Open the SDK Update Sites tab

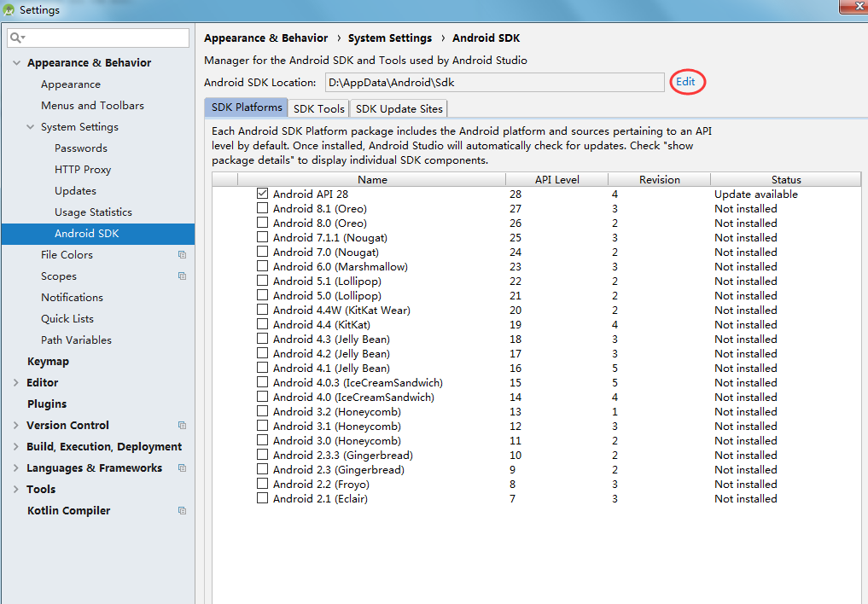399,108
